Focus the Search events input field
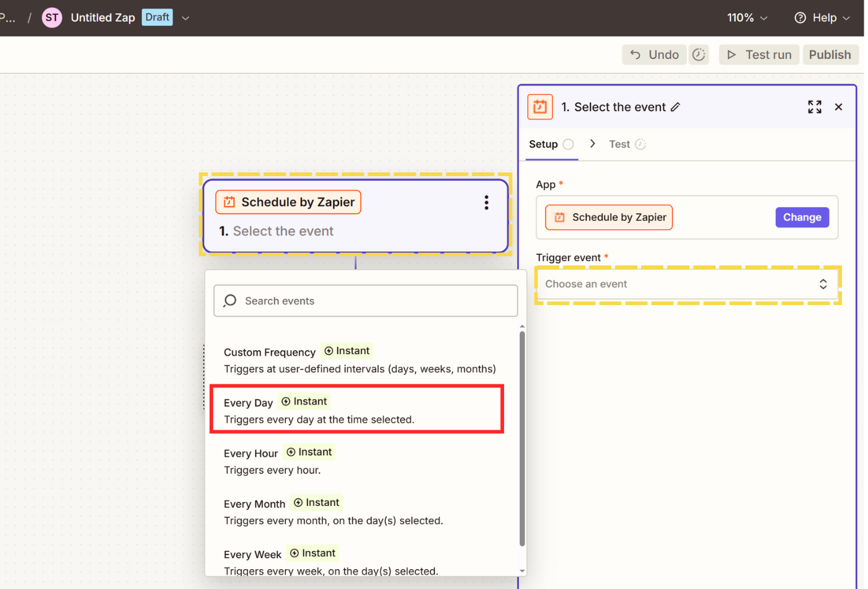Image resolution: width=868 pixels, height=589 pixels. (366, 301)
